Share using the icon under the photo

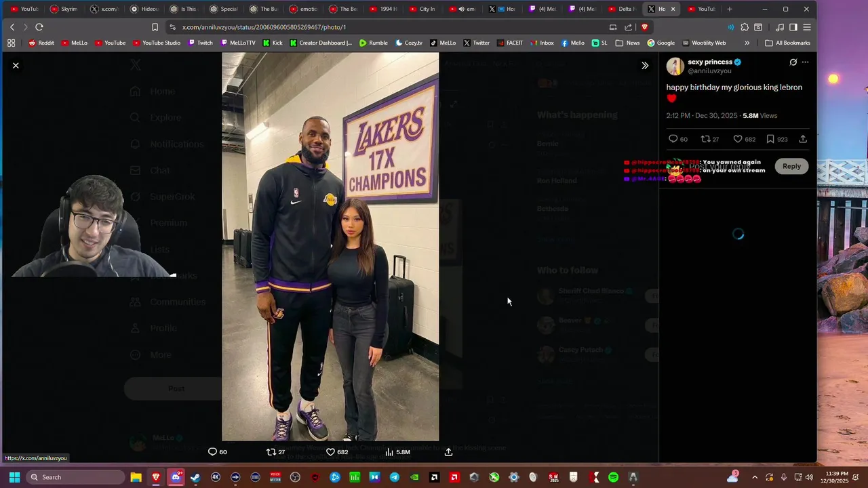click(448, 452)
